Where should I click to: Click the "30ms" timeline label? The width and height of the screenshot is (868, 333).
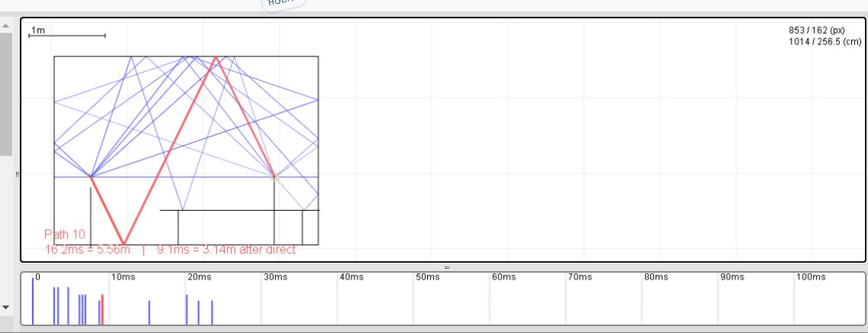(276, 276)
